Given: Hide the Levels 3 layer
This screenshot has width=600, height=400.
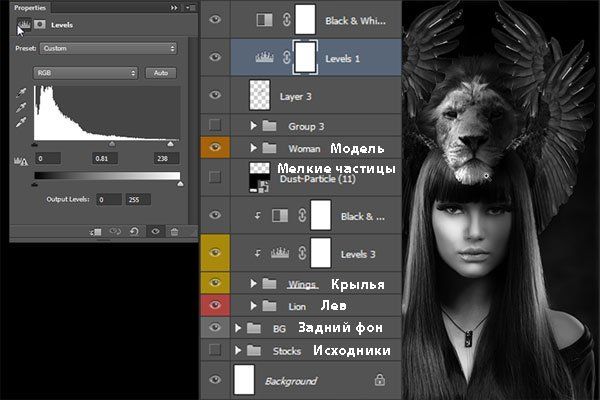Looking at the screenshot, I should pyautogui.click(x=215, y=253).
